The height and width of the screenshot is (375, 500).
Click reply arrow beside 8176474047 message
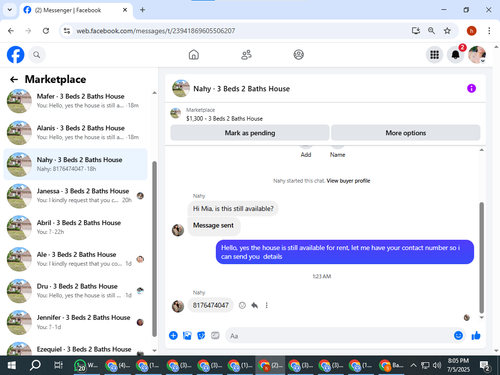(255, 305)
